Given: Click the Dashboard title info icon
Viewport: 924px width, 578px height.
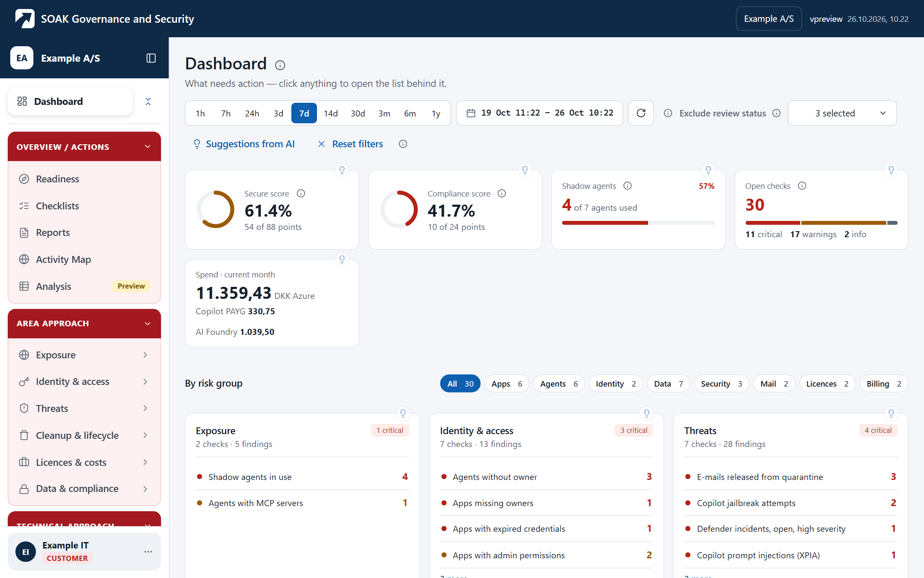Looking at the screenshot, I should 280,65.
